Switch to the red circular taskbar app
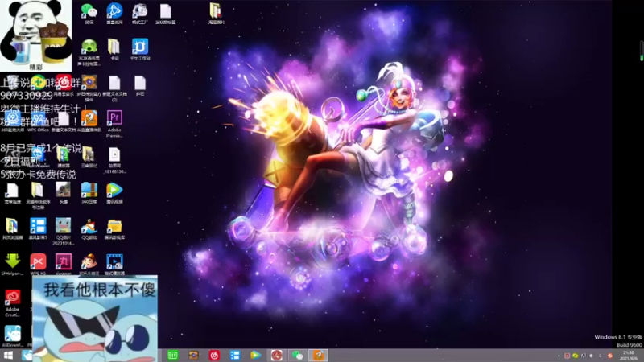The width and height of the screenshot is (644, 362). pyautogui.click(x=276, y=356)
